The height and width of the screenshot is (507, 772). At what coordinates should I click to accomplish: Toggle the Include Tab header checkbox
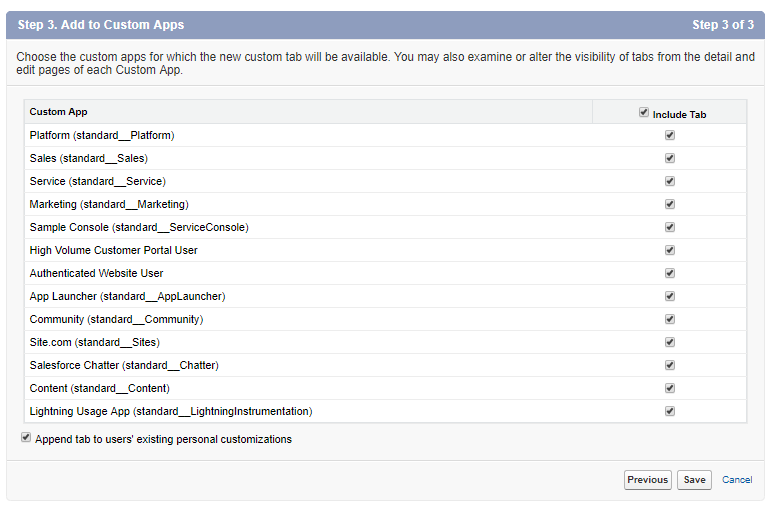coord(644,113)
